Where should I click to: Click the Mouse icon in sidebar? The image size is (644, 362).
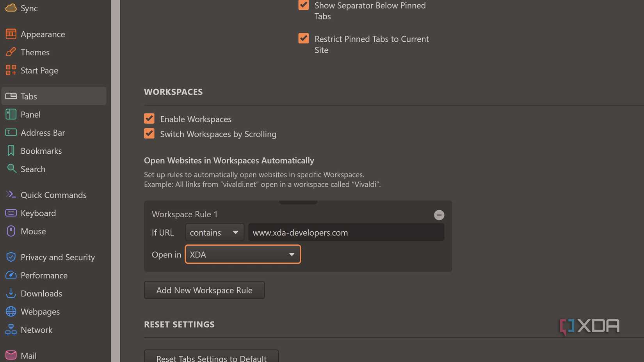coord(11,231)
